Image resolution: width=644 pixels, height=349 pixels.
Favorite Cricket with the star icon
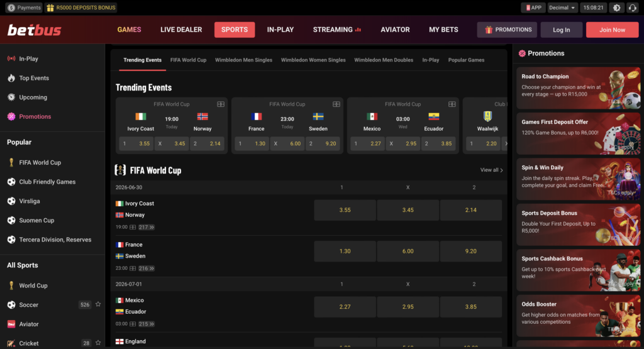click(98, 343)
